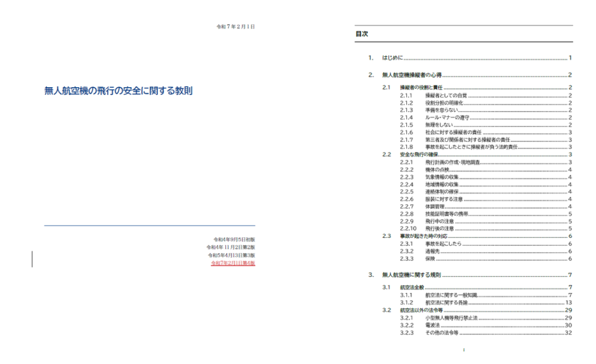The height and width of the screenshot is (364, 596).
Task: Click the red underlined 令和7年2月1日第4版 text
Action: [x=233, y=263]
